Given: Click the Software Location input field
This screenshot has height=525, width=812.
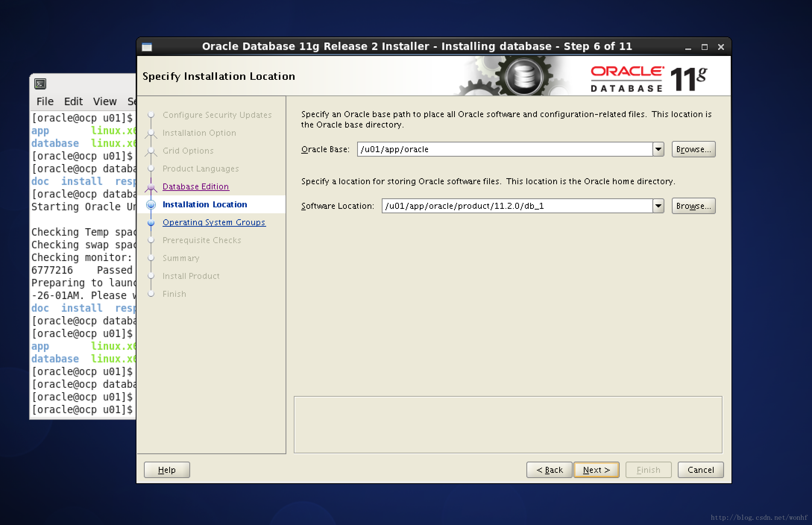Looking at the screenshot, I should click(x=520, y=205).
